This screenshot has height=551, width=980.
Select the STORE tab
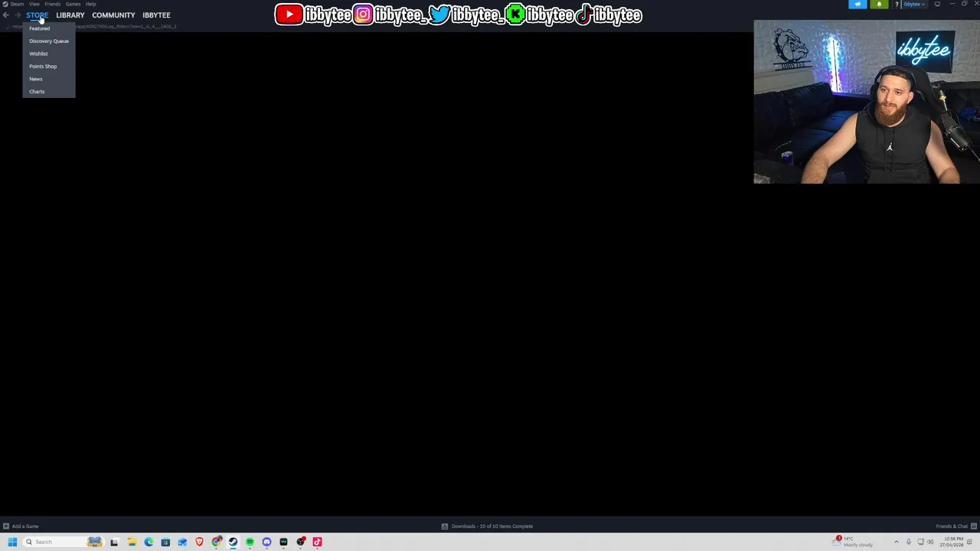click(x=37, y=15)
